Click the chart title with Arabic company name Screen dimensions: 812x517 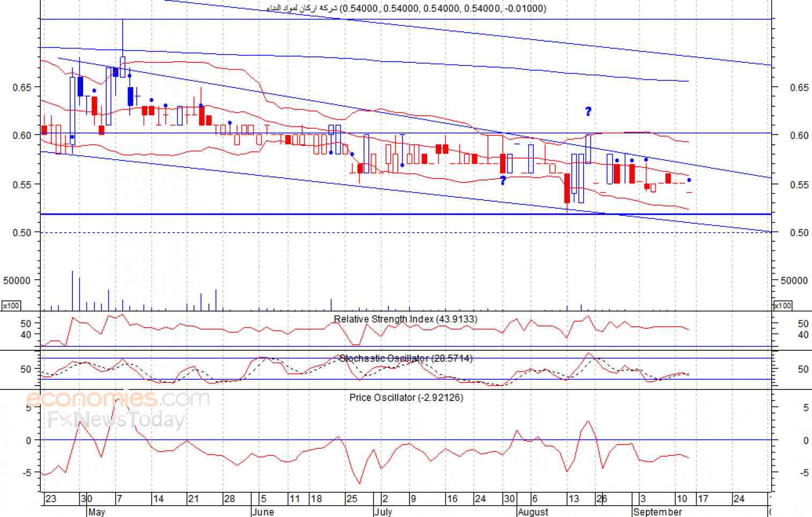(407, 8)
